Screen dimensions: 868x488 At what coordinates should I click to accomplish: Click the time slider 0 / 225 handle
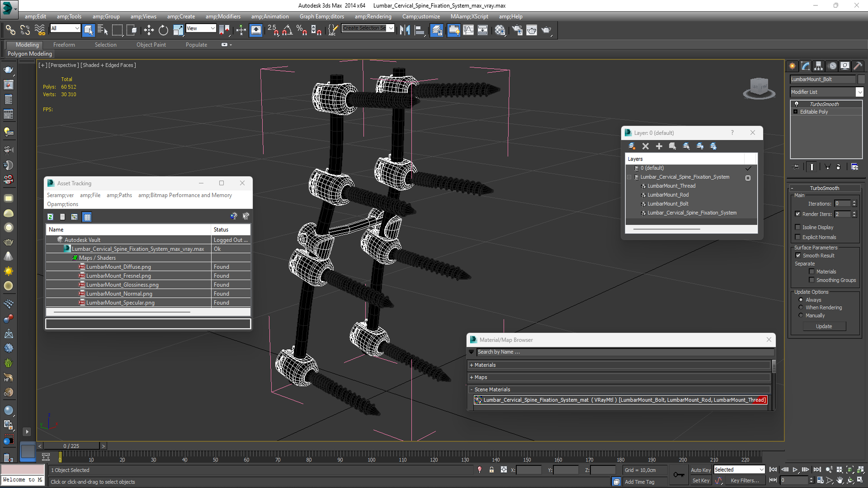coord(71,446)
